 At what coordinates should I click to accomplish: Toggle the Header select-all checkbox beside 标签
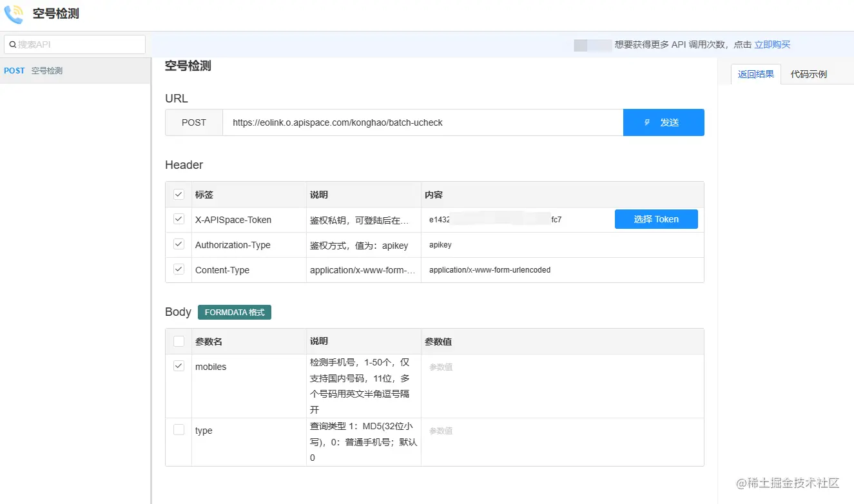pos(179,194)
